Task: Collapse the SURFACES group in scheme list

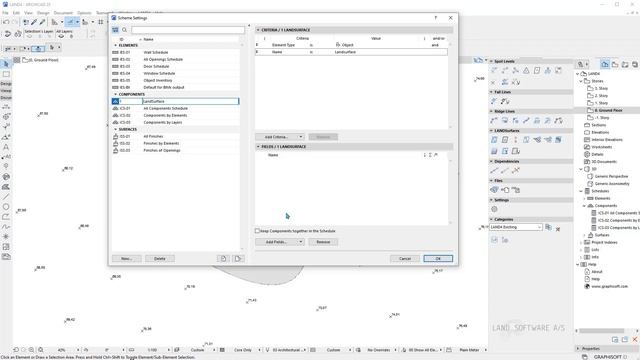Action: click(116, 129)
